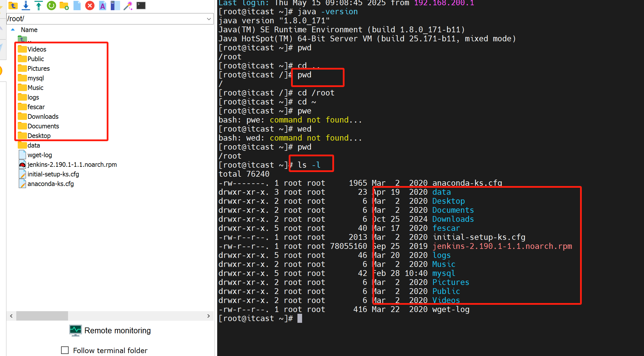Click the go-to-parent-folder toolbar icon

click(x=13, y=6)
